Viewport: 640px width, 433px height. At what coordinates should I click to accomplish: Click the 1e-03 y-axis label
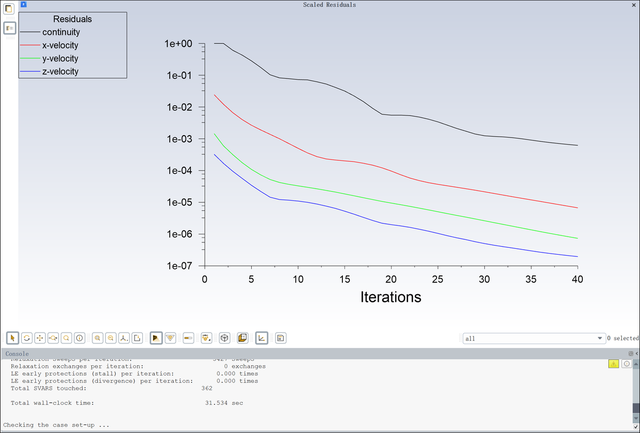179,139
